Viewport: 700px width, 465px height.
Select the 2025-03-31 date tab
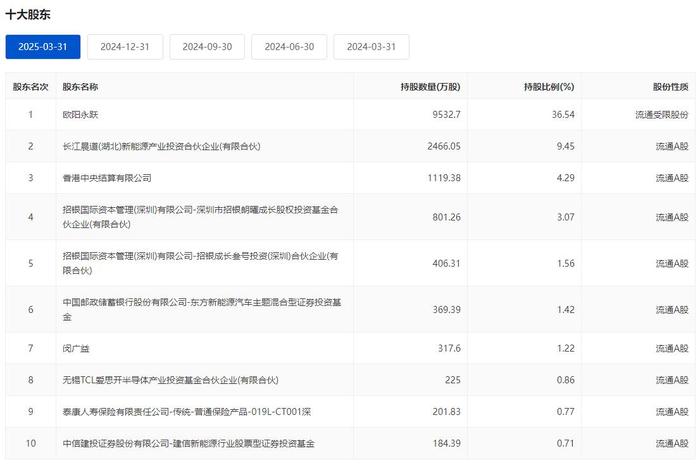[43, 47]
